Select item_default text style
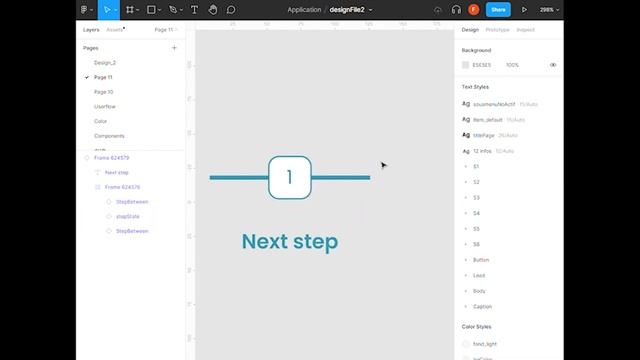This screenshot has width=640, height=360. coord(493,120)
